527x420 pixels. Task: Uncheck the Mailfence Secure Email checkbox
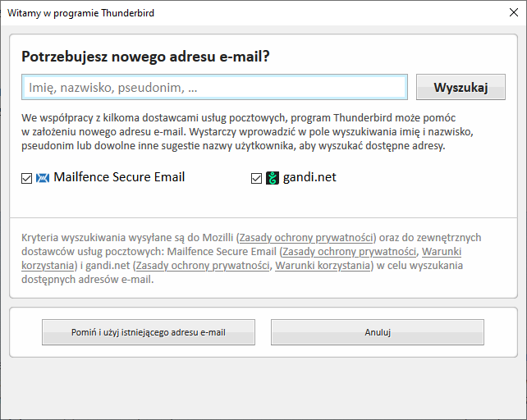(26, 178)
